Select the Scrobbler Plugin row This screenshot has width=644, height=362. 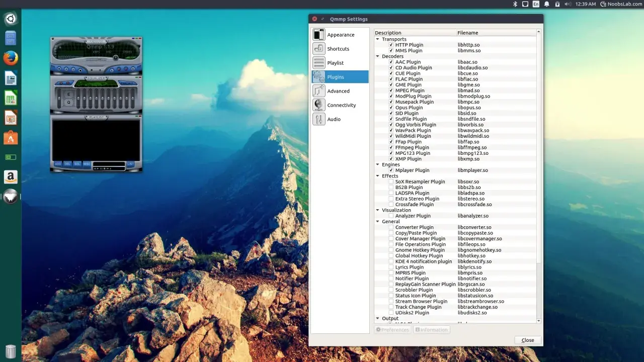[x=455, y=290]
